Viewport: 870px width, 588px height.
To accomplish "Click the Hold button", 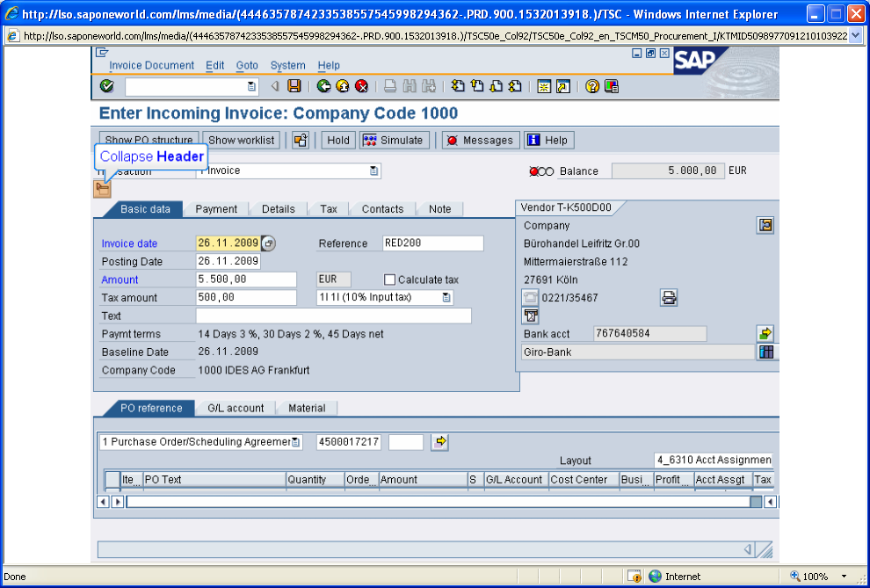I will point(338,141).
